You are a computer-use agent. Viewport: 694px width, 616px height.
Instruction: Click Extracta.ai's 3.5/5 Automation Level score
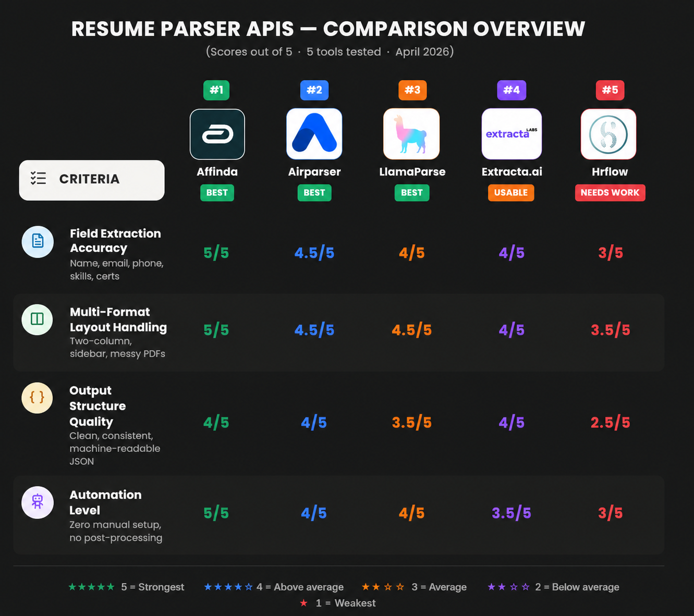512,513
